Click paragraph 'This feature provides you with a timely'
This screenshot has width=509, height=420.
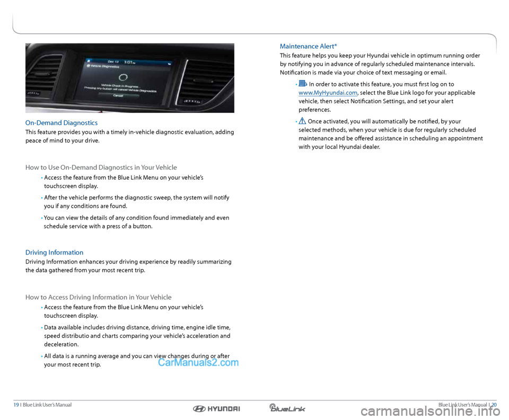click(x=129, y=136)
